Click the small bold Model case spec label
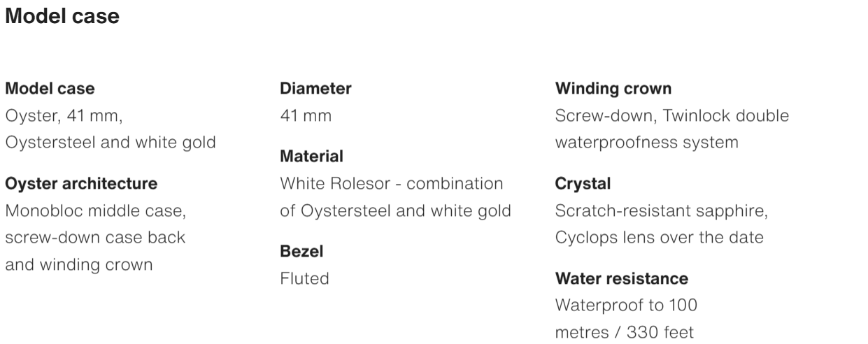Image resolution: width=868 pixels, height=344 pixels. click(x=50, y=89)
